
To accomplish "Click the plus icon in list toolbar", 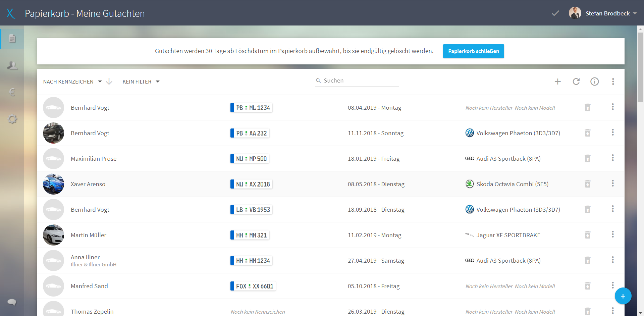I will tap(558, 82).
